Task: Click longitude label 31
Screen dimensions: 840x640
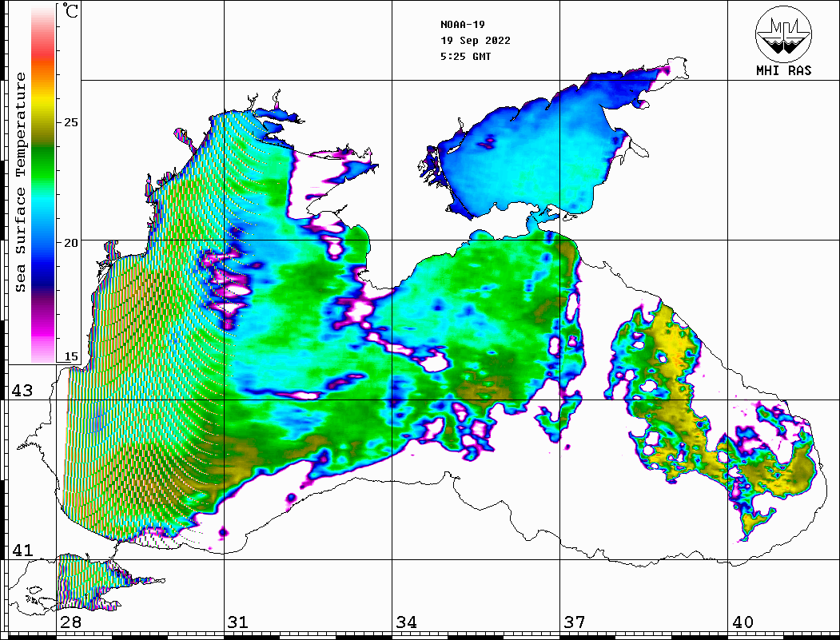Action: (x=238, y=622)
